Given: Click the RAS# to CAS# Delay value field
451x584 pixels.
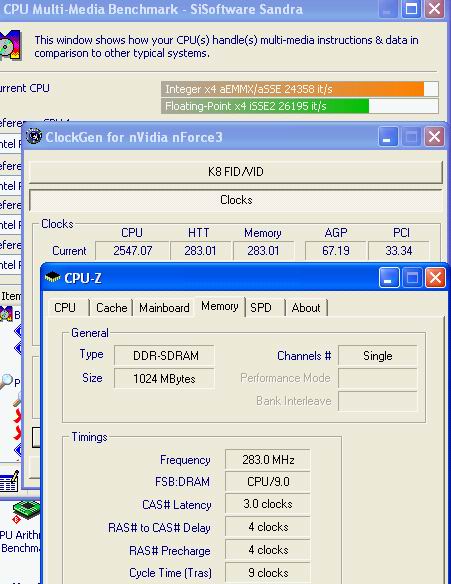Looking at the screenshot, I should click(268, 527).
